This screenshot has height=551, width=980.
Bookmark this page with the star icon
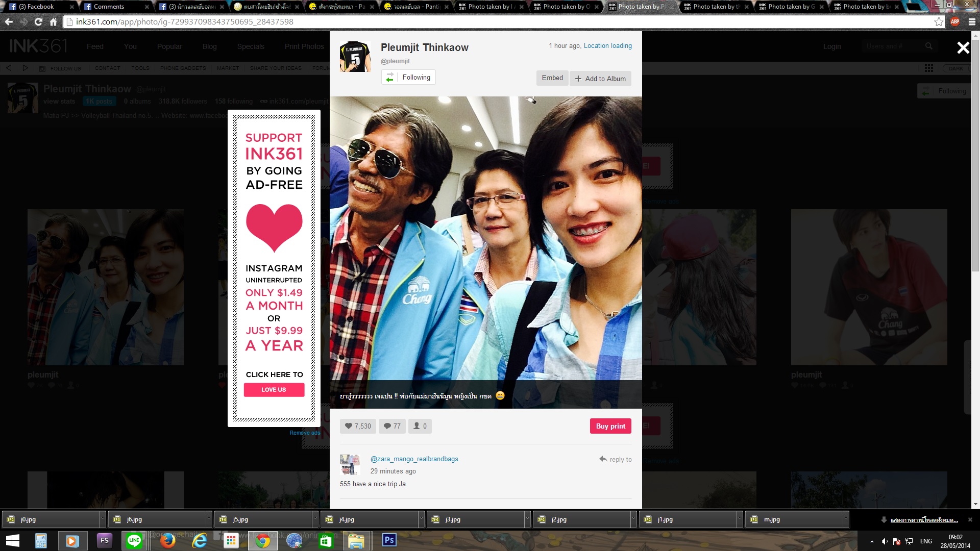click(939, 22)
